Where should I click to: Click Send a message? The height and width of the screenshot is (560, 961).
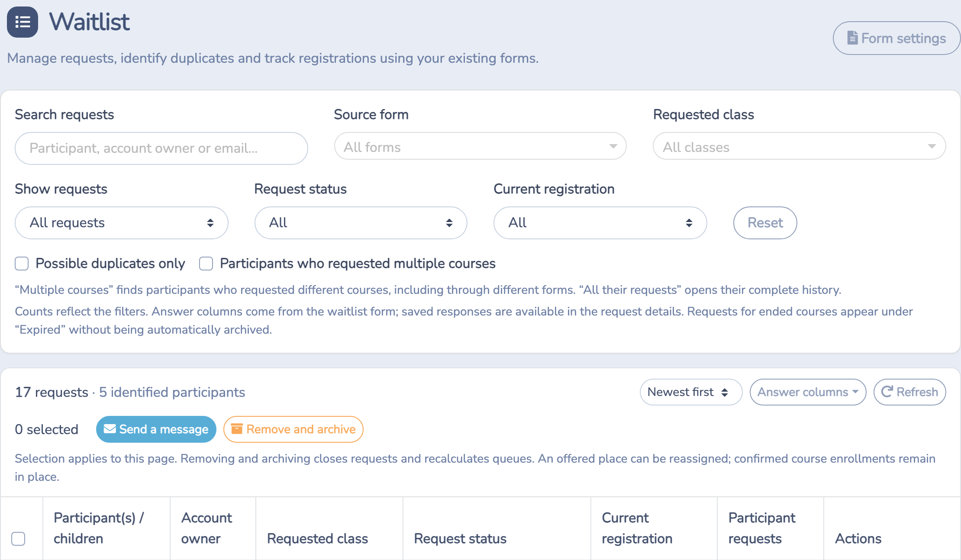pos(156,429)
